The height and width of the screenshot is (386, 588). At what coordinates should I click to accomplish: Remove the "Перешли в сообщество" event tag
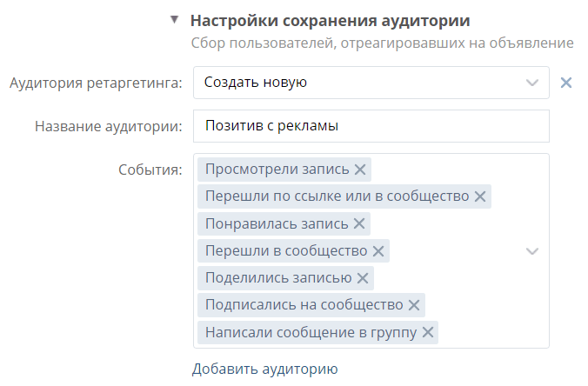coord(378,251)
